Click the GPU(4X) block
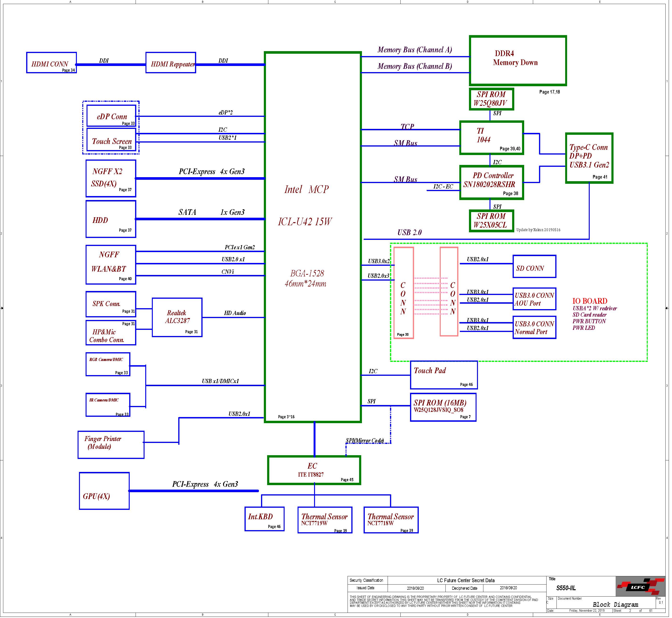This screenshot has width=672, height=618. click(x=104, y=491)
